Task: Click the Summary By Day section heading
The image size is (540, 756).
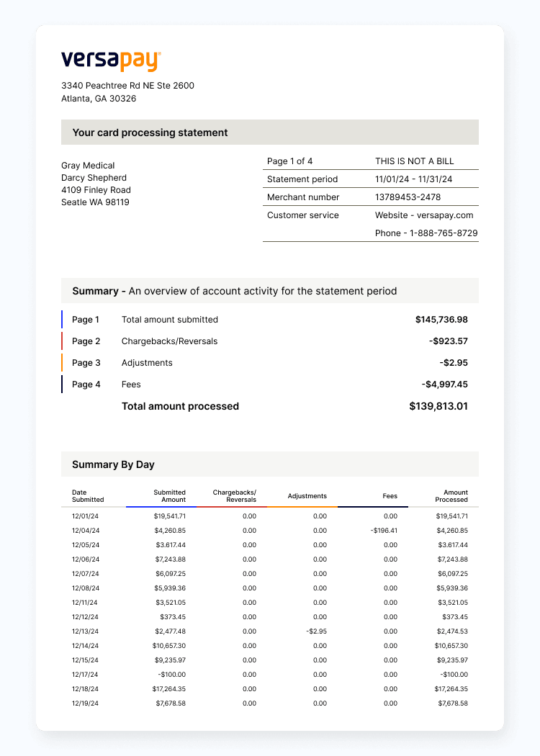Action: (113, 464)
